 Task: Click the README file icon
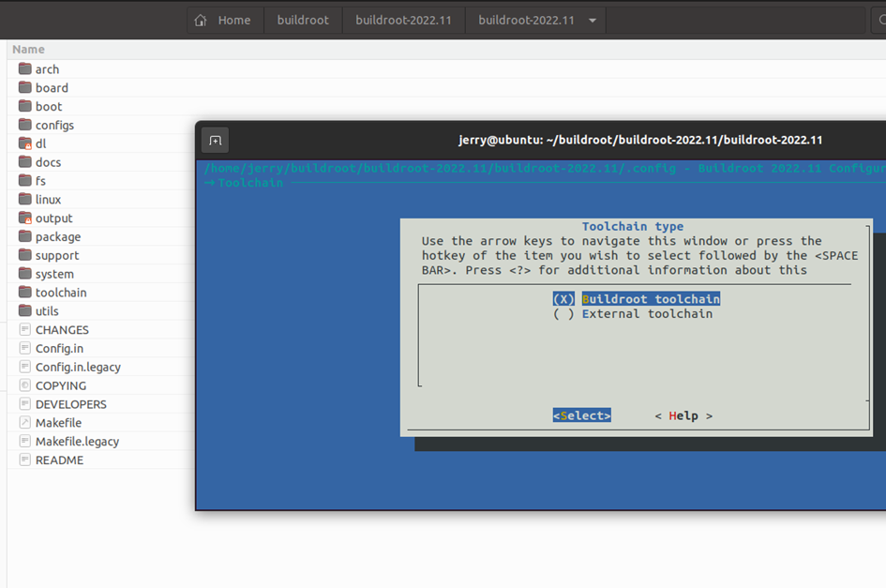coord(25,460)
